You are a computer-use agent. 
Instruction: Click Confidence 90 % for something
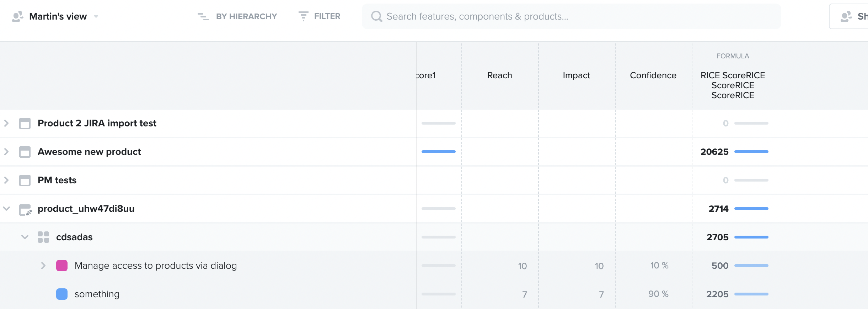(658, 294)
